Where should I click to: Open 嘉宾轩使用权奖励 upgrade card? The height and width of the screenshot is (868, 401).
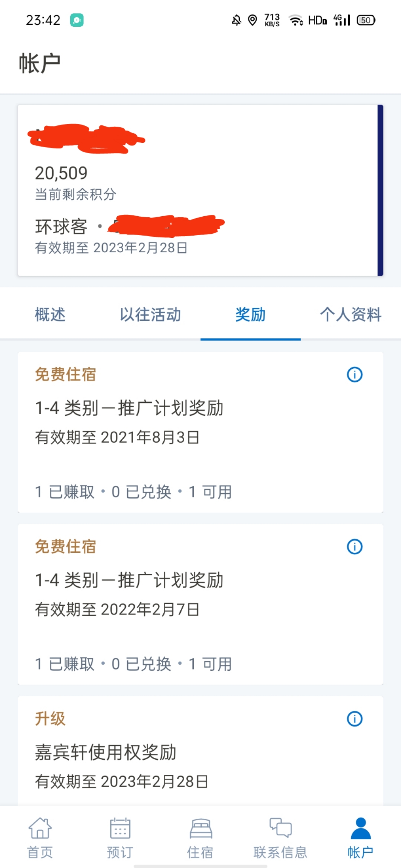click(200, 751)
